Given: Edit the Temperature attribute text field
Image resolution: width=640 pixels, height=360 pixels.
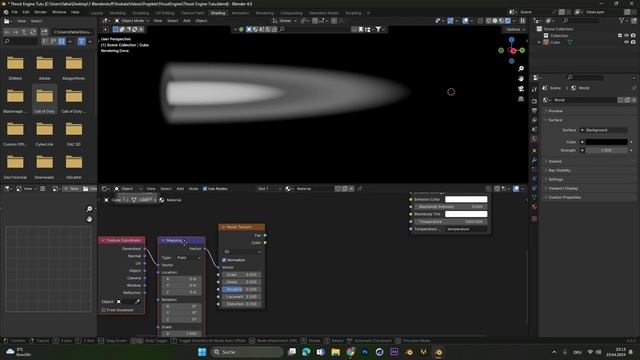Looking at the screenshot, I should [466, 229].
